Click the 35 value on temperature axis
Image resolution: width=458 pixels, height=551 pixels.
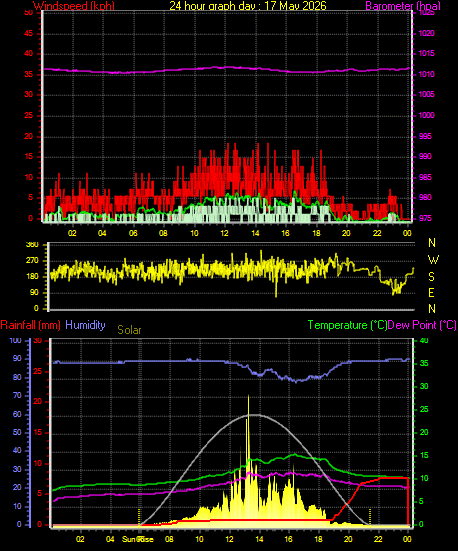424,363
